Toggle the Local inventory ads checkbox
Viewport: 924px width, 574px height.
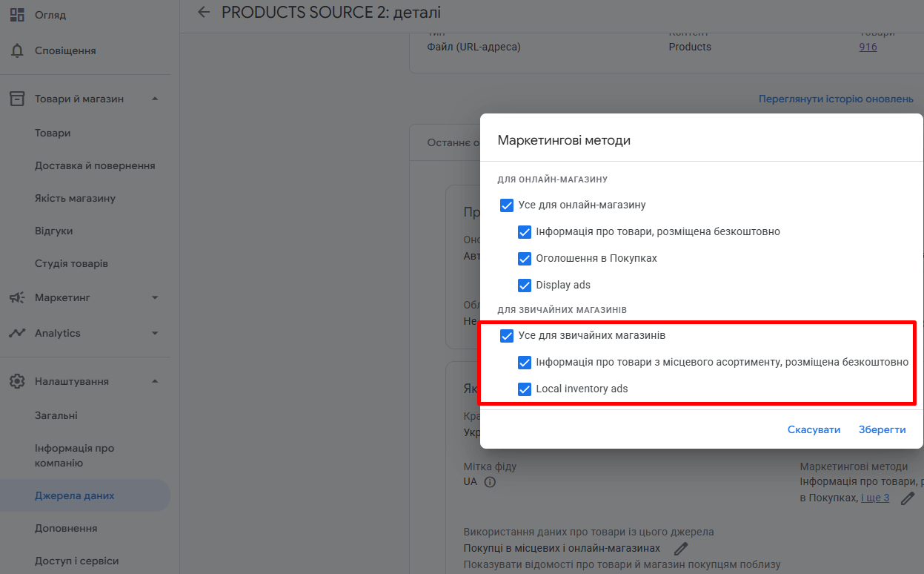click(x=525, y=389)
